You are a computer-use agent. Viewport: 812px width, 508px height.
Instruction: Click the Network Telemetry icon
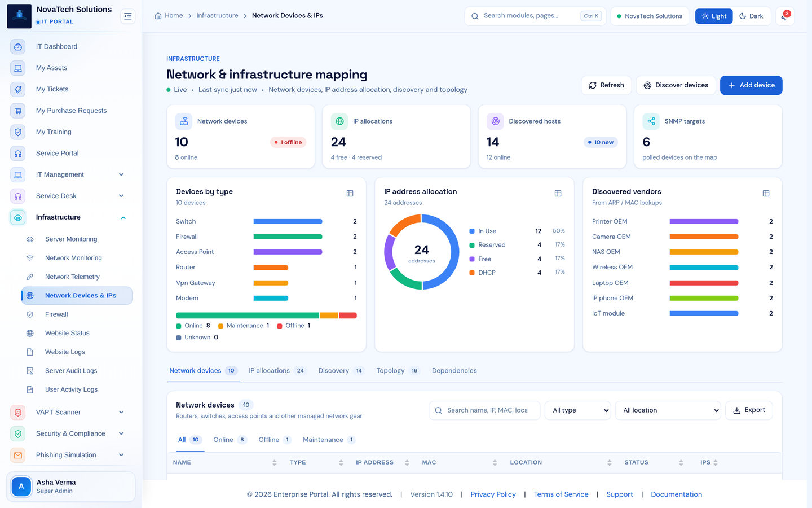[x=30, y=277]
